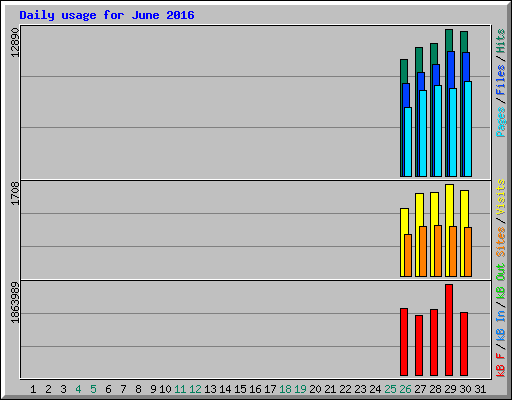
Task: Click day 11 on the x-axis
Action: (x=180, y=389)
